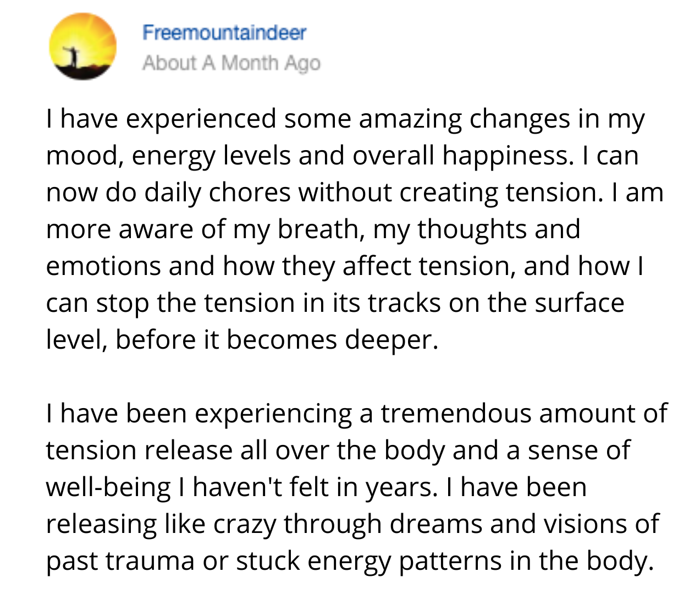Click the word 'deeper' ending first paragraph
Image resolution: width=700 pixels, height=594 pixels.
tap(392, 341)
